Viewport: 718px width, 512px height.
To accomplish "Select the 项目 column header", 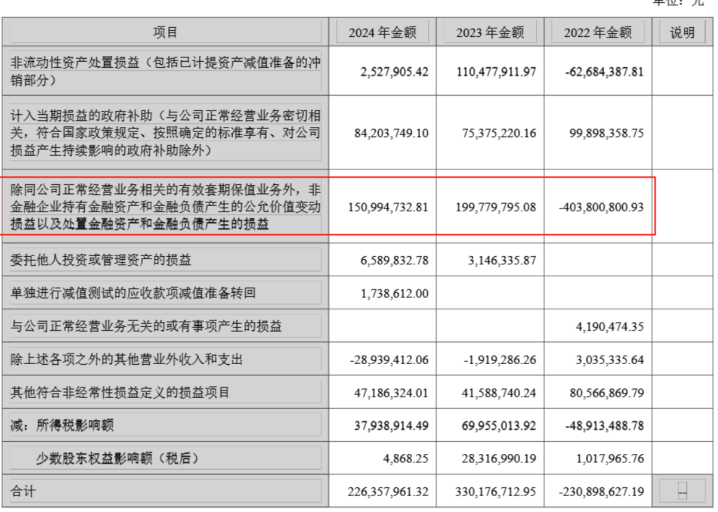I will click(166, 33).
